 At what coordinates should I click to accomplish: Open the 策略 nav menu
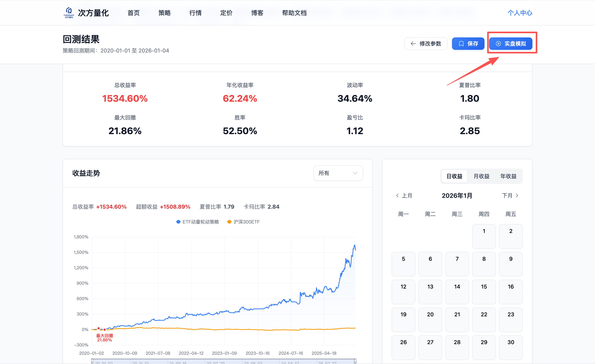pos(164,13)
